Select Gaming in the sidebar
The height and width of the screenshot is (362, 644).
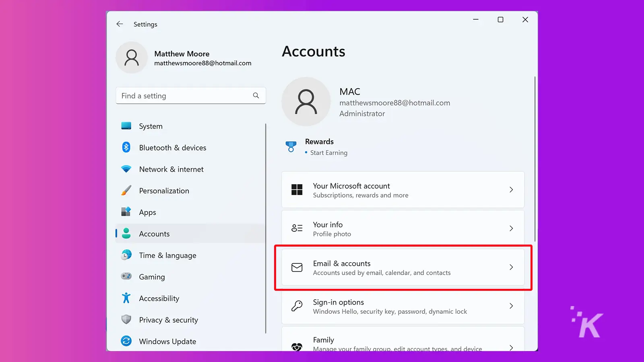pyautogui.click(x=152, y=277)
